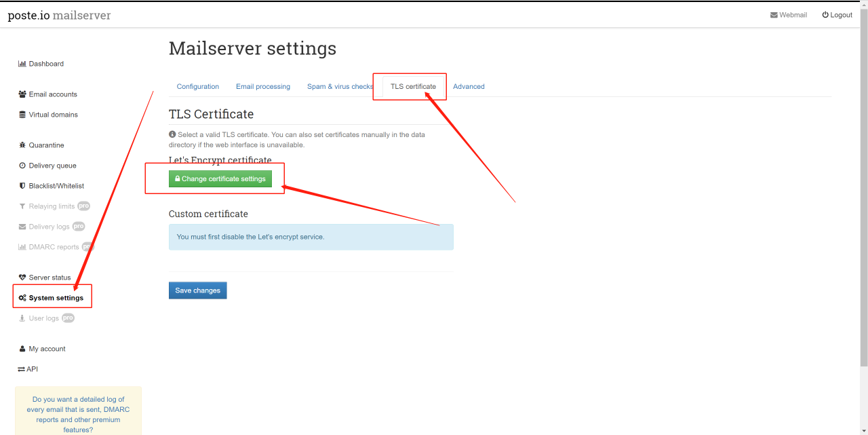Click the My account user icon
The image size is (868, 435).
[22, 349]
